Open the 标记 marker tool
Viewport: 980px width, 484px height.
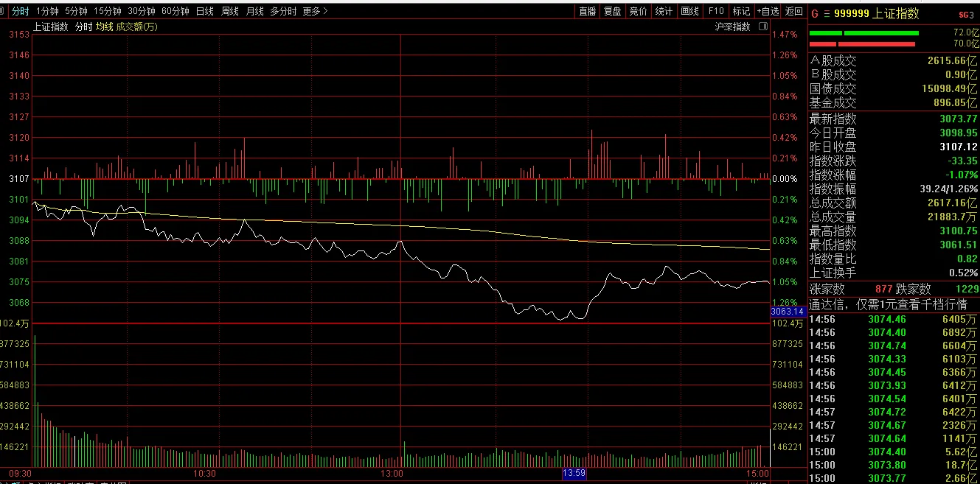(741, 11)
